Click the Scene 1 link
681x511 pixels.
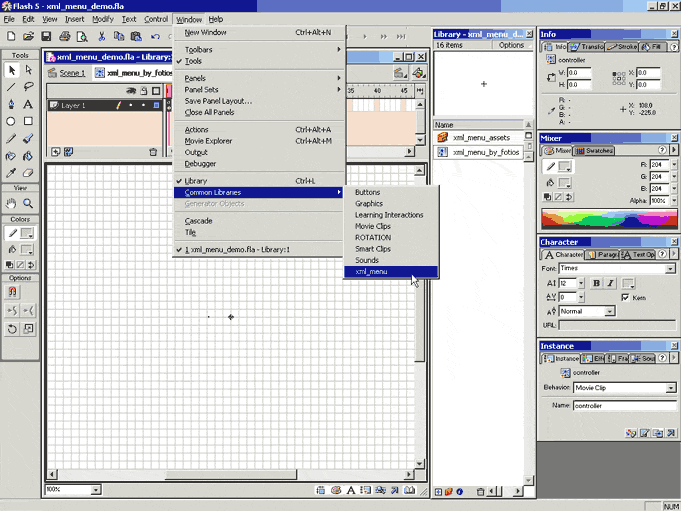pyautogui.click(x=72, y=73)
